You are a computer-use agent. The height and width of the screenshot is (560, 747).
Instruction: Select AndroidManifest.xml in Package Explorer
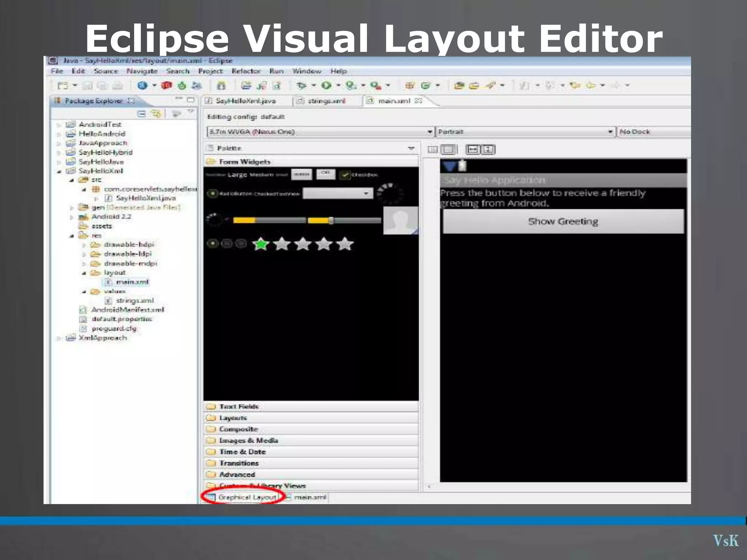127,310
